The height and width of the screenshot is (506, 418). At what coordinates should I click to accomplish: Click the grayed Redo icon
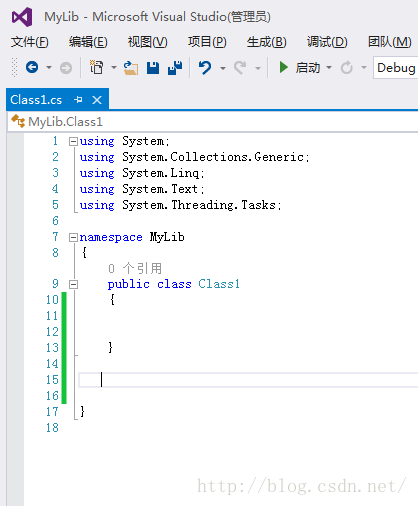(240, 68)
